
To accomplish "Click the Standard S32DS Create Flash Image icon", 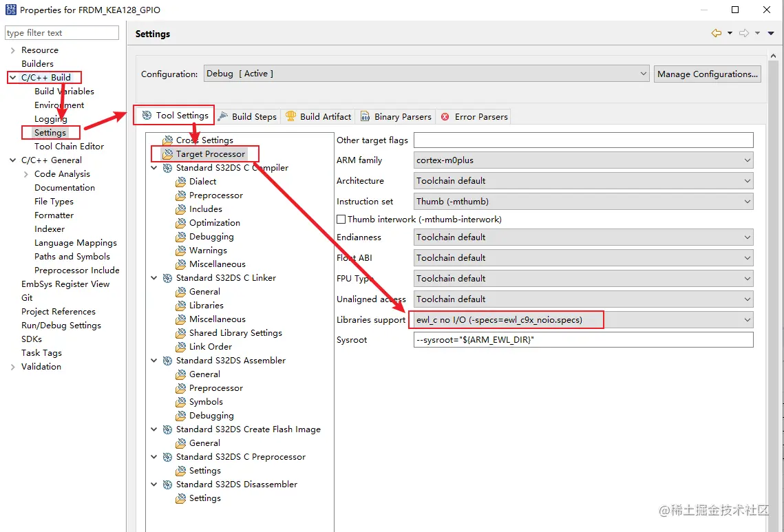I will click(x=167, y=429).
